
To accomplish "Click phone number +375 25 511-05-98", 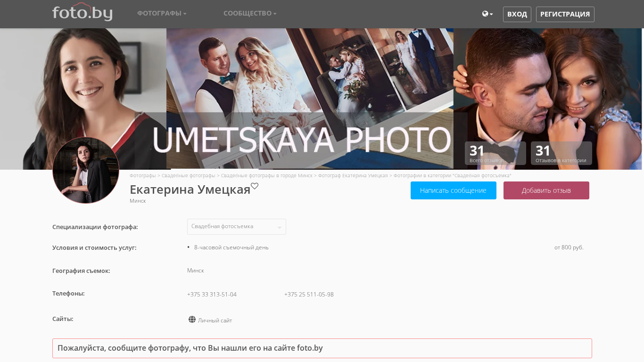I will point(309,295).
